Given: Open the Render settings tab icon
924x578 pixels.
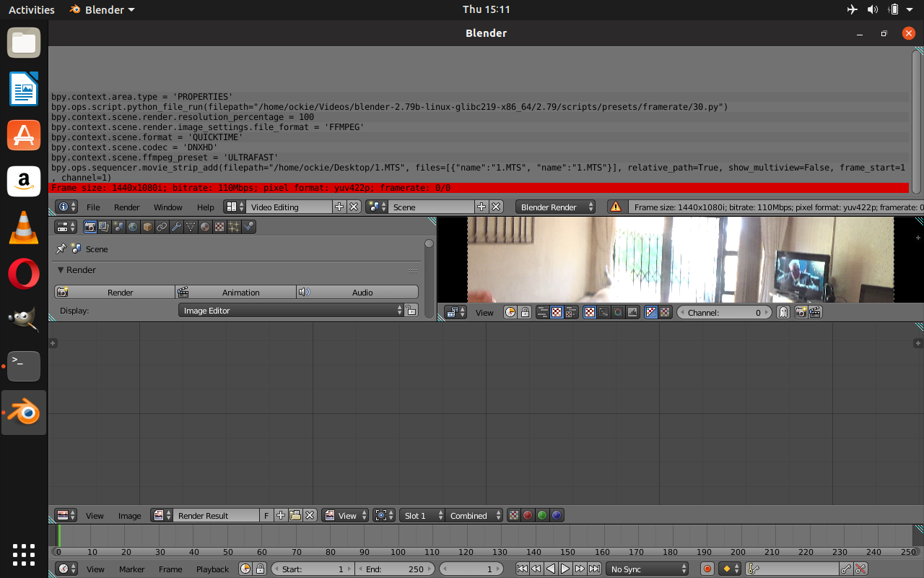Looking at the screenshot, I should click(x=90, y=227).
